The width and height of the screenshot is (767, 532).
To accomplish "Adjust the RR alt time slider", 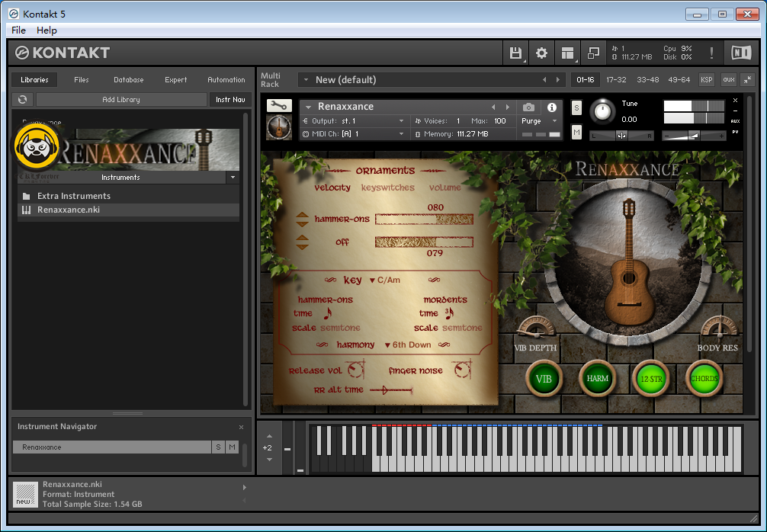I will pos(391,389).
